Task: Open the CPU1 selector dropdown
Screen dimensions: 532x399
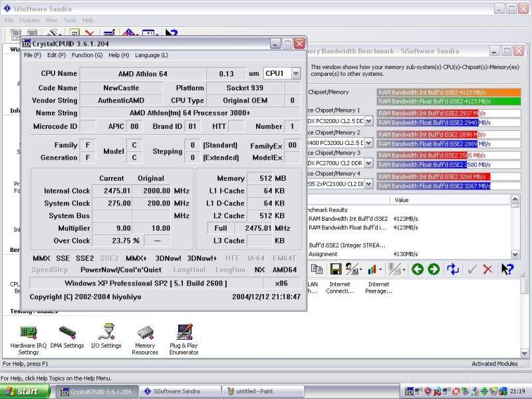Action: tap(295, 73)
